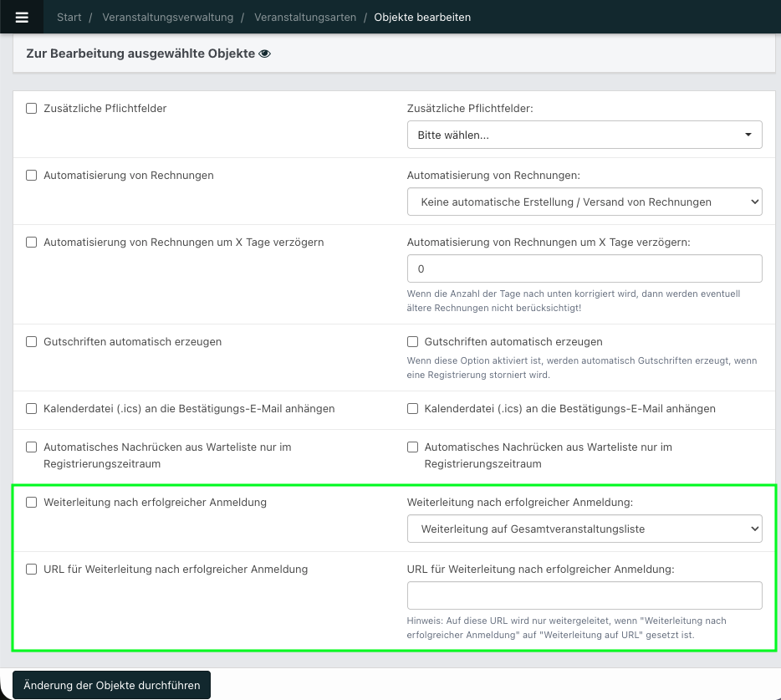Screen dimensions: 781x700
Task: Tick left Automatisierung von Rechnungen checkbox
Action: (32, 176)
